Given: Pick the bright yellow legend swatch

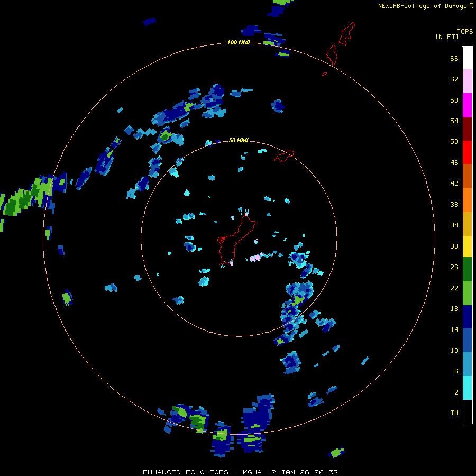Looking at the screenshot, I should tap(467, 246).
